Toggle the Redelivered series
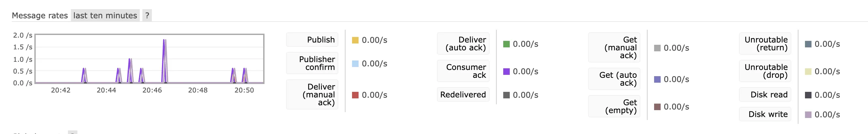The image size is (868, 134). click(x=463, y=94)
